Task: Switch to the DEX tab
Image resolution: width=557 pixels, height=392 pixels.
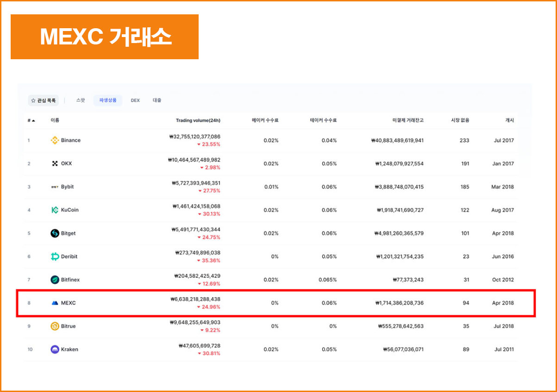Action: [x=135, y=100]
